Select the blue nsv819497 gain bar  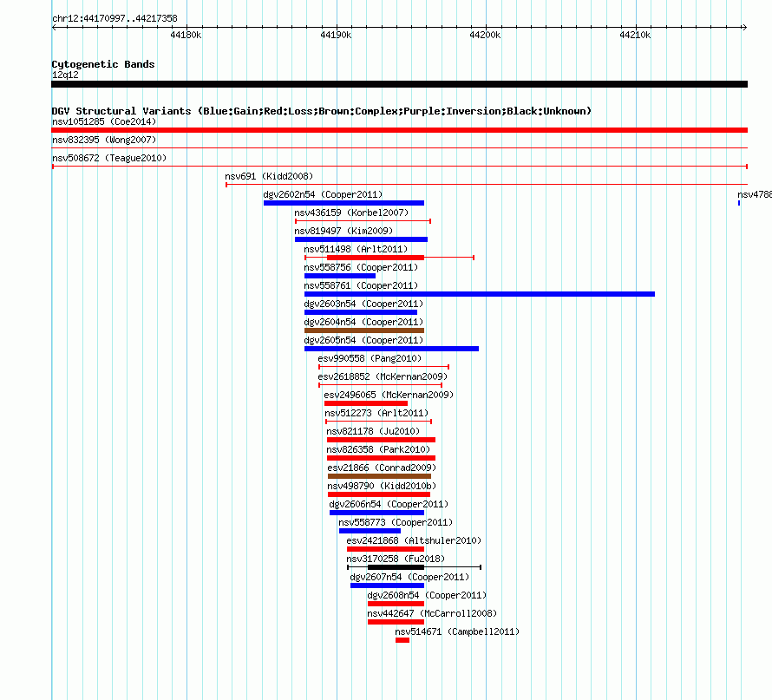point(361,239)
